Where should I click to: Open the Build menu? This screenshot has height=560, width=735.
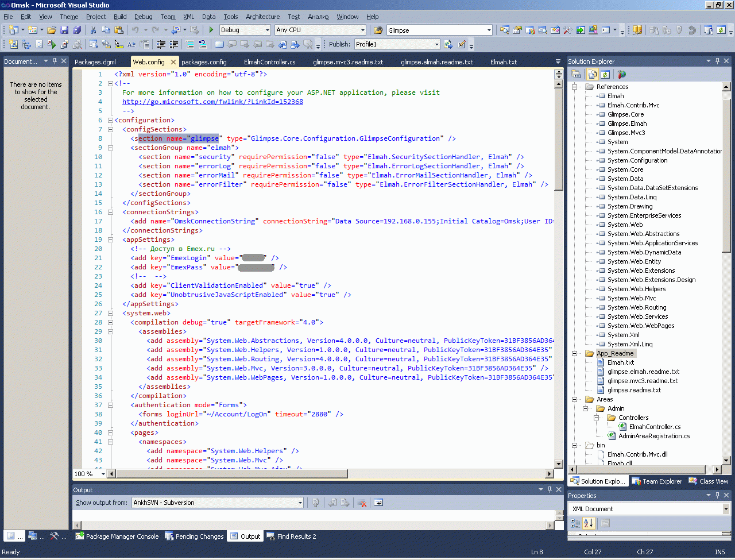[120, 17]
